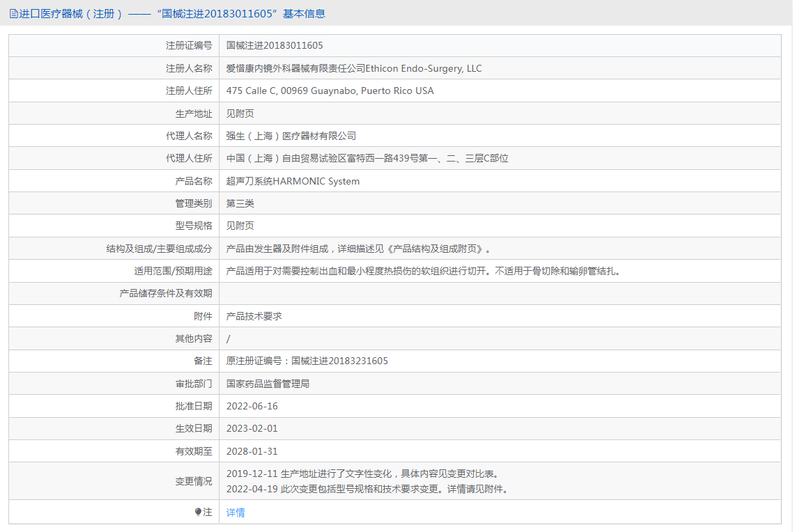Click the 注册证编号 label
793x532 pixels.
click(189, 45)
